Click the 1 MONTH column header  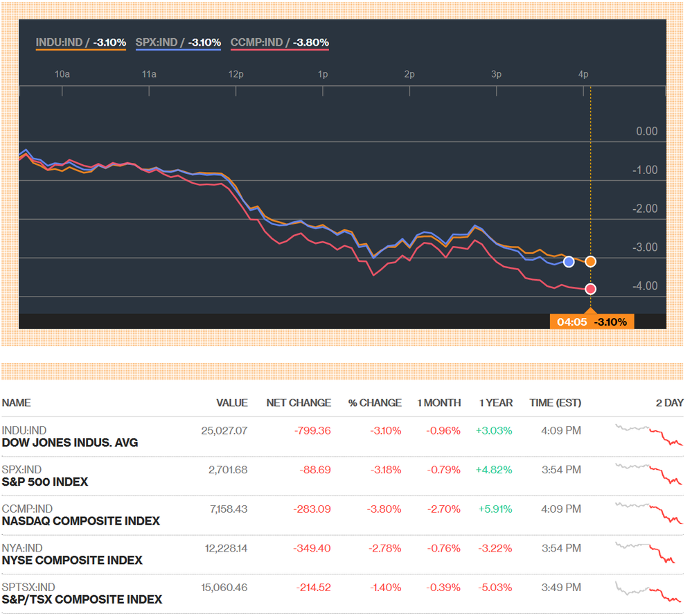tap(438, 403)
